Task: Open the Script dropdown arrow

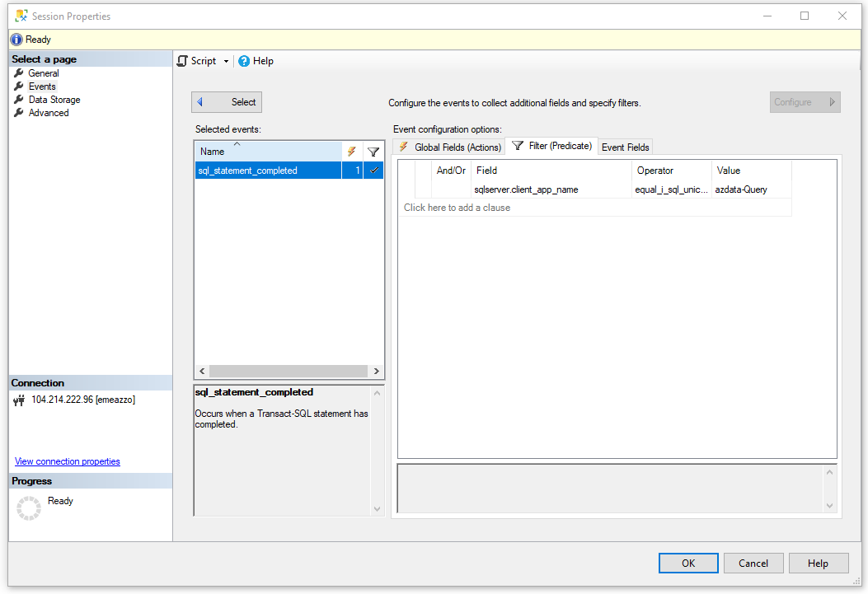Action: [227, 62]
